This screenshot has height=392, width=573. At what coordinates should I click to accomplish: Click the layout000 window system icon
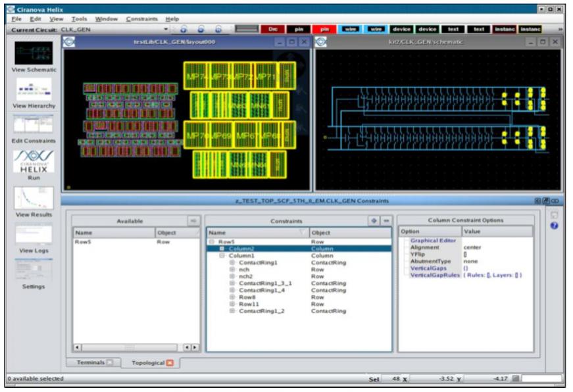pos(69,42)
